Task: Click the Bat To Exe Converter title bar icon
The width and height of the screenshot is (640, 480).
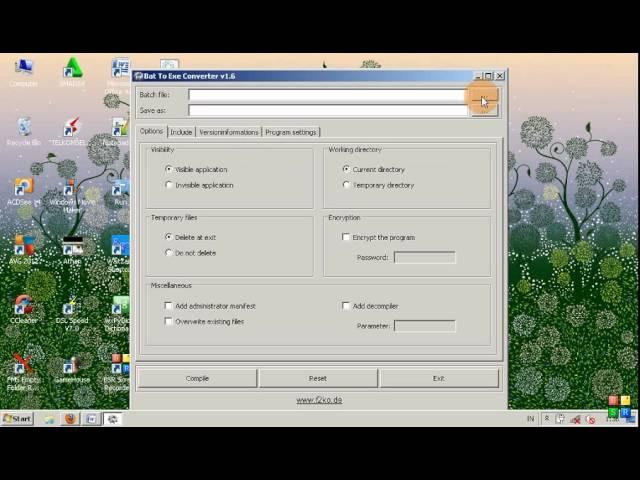Action: (x=138, y=76)
